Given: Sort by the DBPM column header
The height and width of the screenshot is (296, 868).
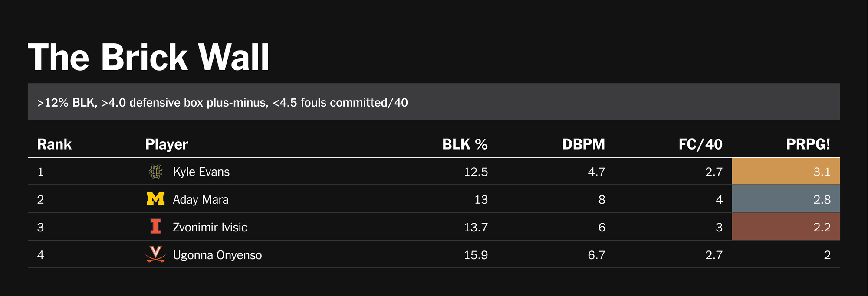Looking at the screenshot, I should pyautogui.click(x=583, y=144).
